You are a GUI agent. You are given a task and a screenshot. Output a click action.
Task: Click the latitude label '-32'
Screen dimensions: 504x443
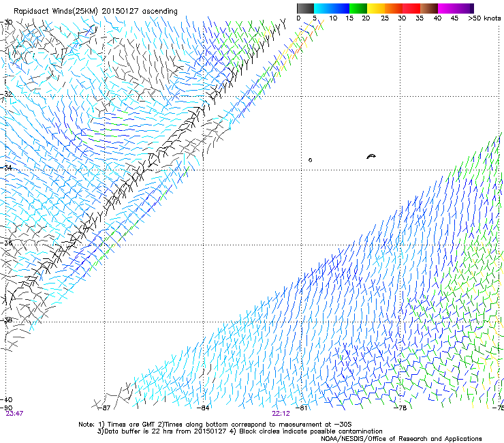tap(6, 94)
